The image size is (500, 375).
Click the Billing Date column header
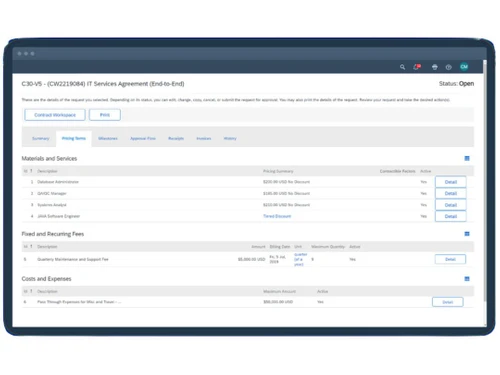[x=280, y=247]
